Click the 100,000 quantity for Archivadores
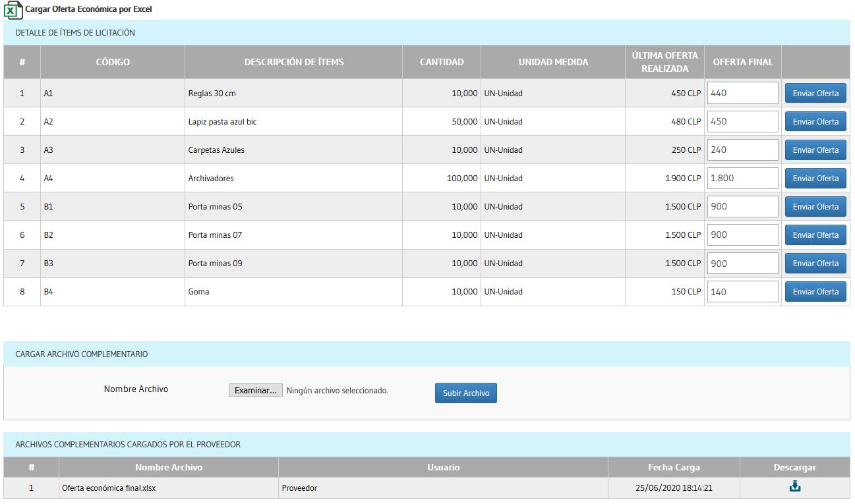The width and height of the screenshot is (855, 504). [462, 179]
